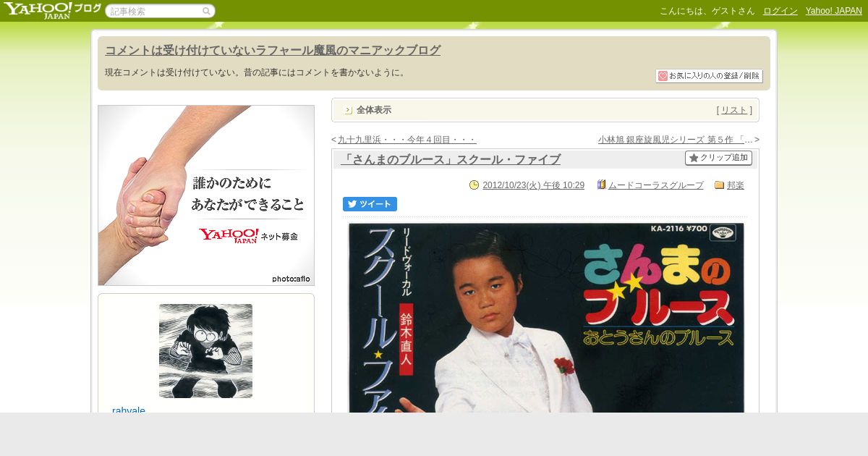Click the folder icon beside 邦楽
The height and width of the screenshot is (456, 868).
pyautogui.click(x=719, y=185)
